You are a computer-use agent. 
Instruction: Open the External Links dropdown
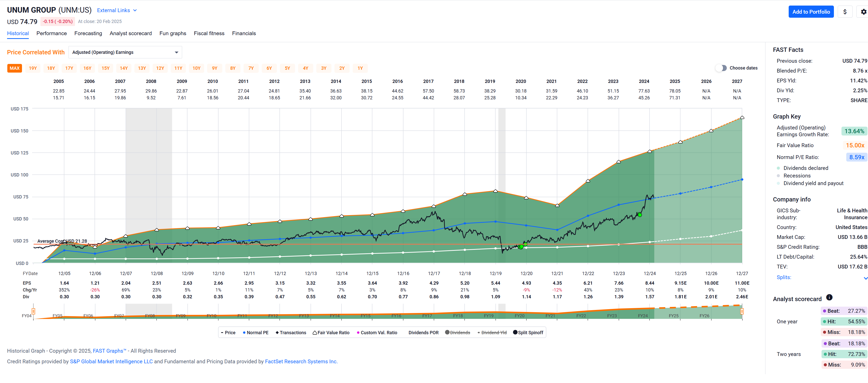tap(117, 10)
